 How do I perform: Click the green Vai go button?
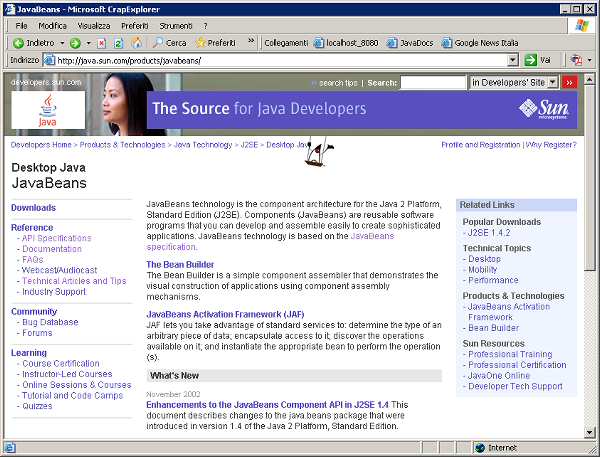537,60
